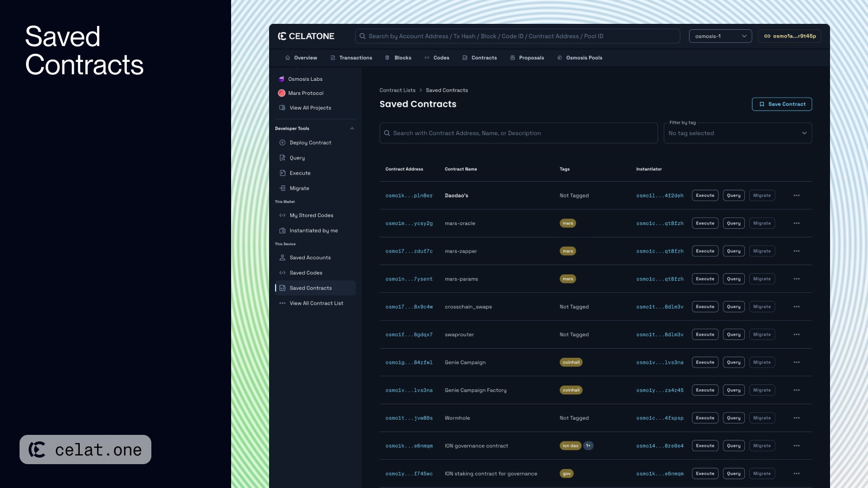Go to the Proposals tab
868x488 pixels.
[x=527, y=57]
